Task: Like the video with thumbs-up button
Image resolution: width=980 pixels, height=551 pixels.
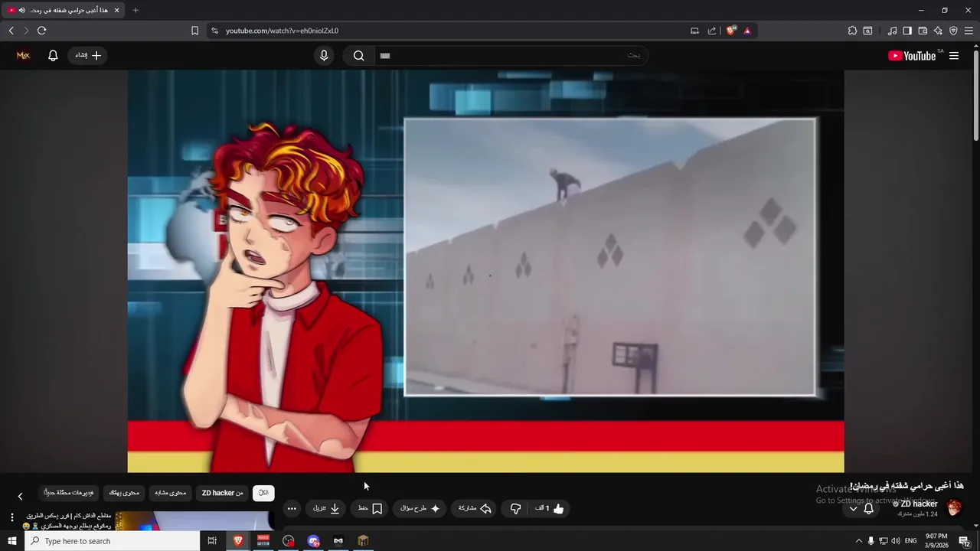Action: 549,508
